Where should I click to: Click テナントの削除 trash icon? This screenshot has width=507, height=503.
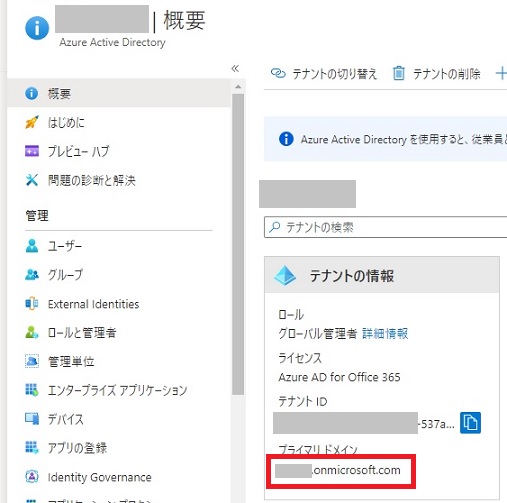pos(398,73)
